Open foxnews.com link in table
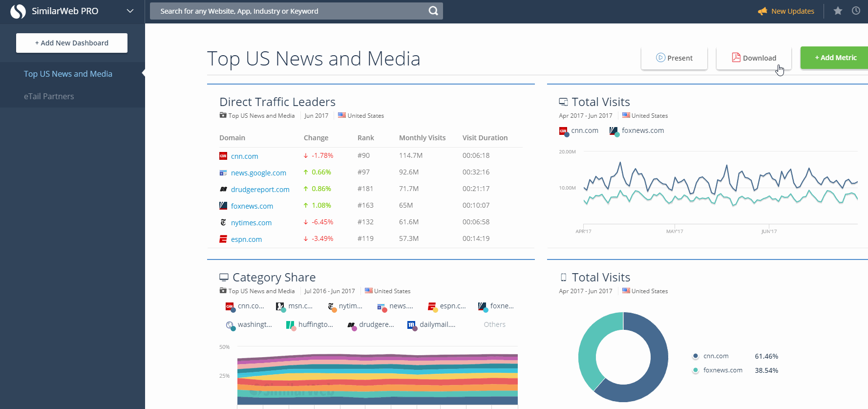868x409 pixels. point(252,206)
